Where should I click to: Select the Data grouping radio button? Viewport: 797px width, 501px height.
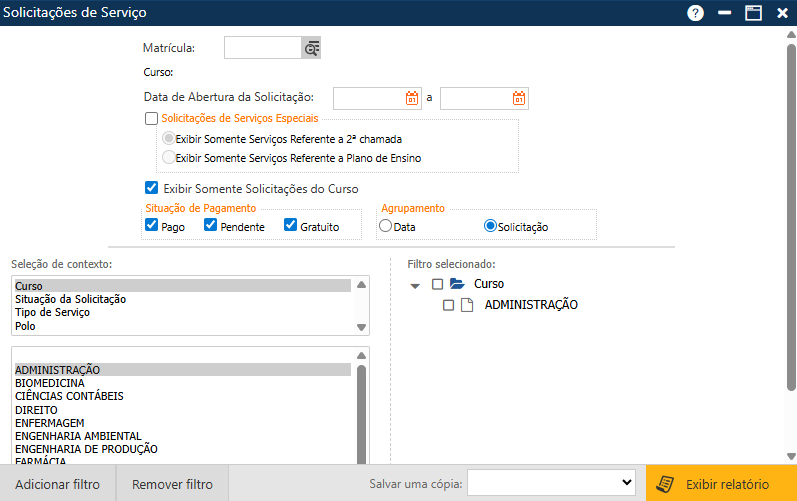[385, 226]
